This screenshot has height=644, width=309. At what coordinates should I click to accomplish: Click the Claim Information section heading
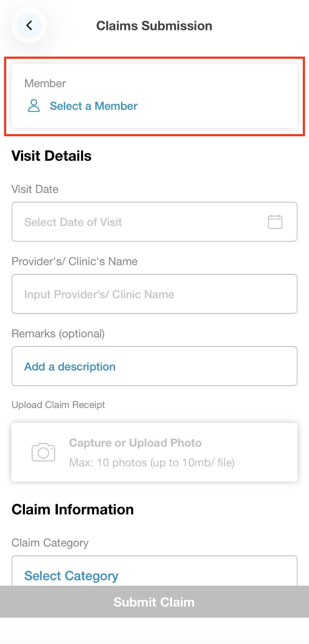point(73,509)
